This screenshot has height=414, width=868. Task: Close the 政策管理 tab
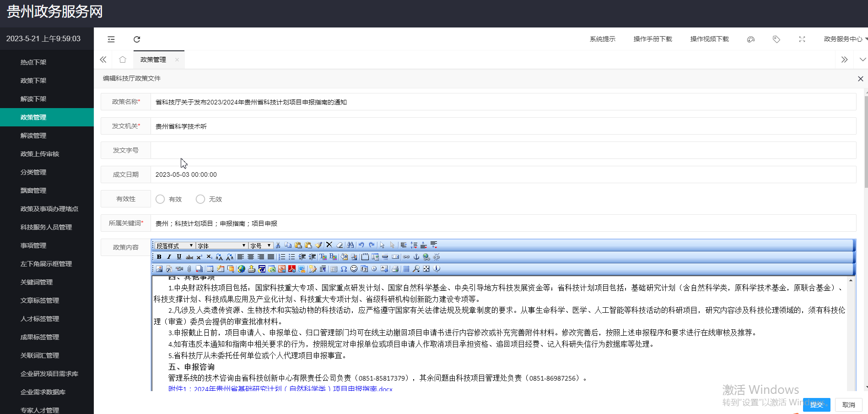pyautogui.click(x=177, y=60)
